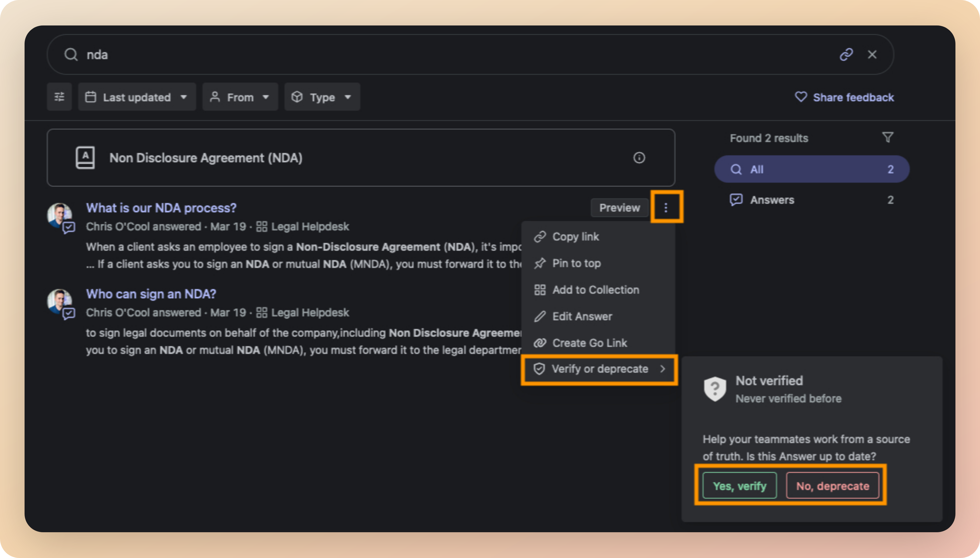Open the From filter dropdown
Screen dimensions: 980x558
click(x=240, y=97)
